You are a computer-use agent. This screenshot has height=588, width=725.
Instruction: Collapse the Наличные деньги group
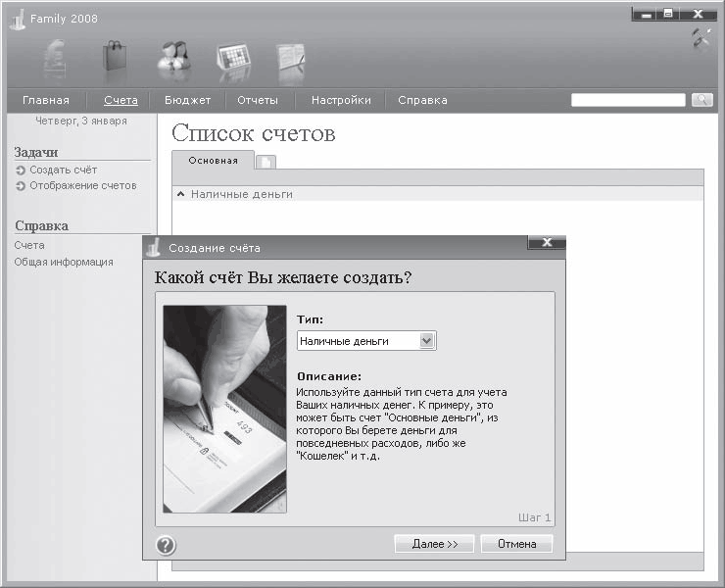(181, 194)
